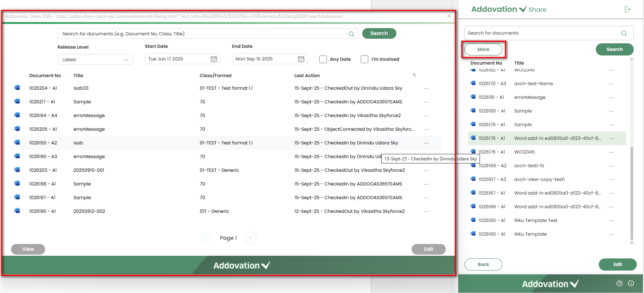Sort by Document No column in dialog
644x293 pixels.
pos(45,76)
